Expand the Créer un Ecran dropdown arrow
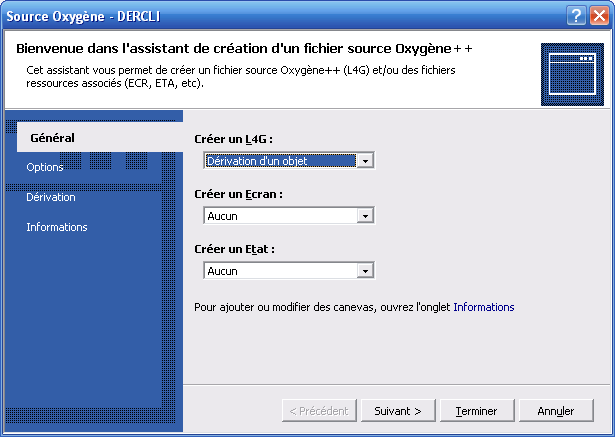This screenshot has height=437, width=615. 365,216
